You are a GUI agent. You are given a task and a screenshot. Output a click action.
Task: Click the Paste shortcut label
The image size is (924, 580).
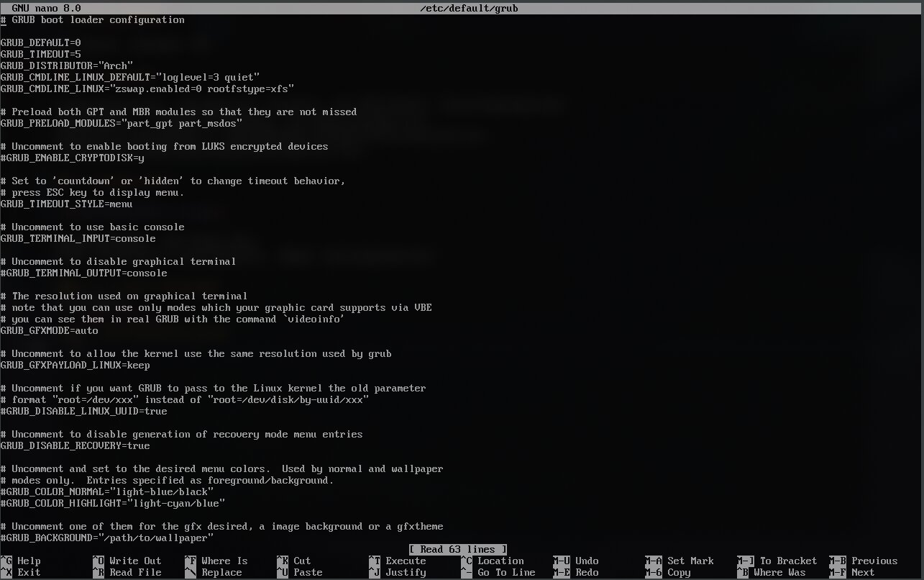tap(308, 572)
